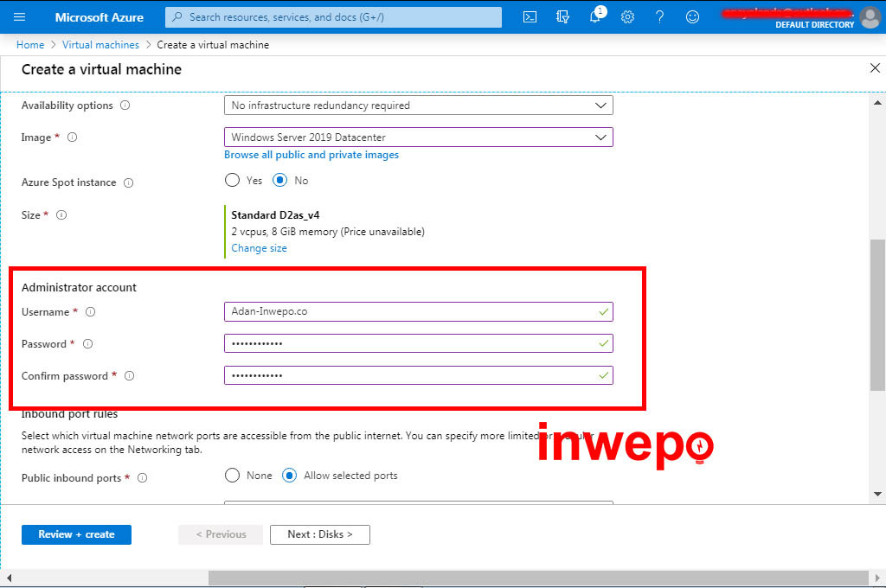Open Browse all public and private images
This screenshot has width=886, height=588.
311,155
